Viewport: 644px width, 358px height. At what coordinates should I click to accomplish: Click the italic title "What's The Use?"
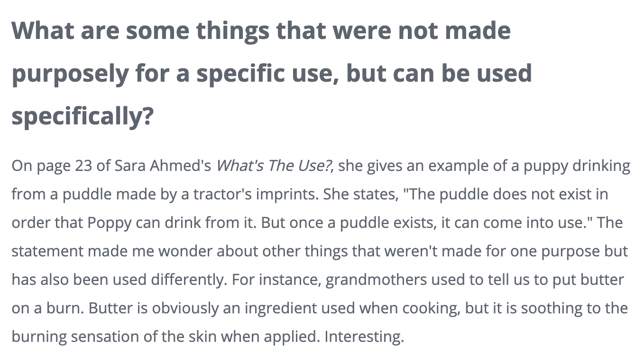click(275, 166)
